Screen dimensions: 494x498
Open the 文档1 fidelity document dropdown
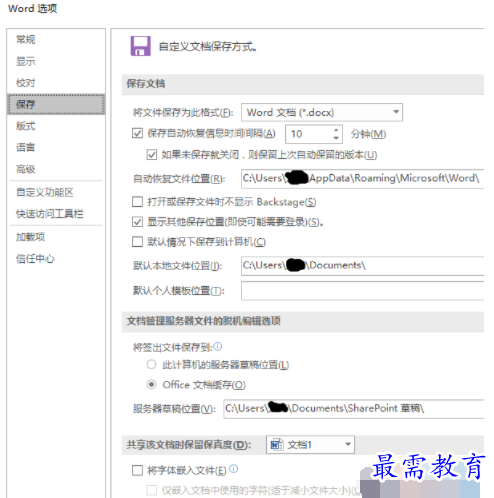tap(310, 445)
